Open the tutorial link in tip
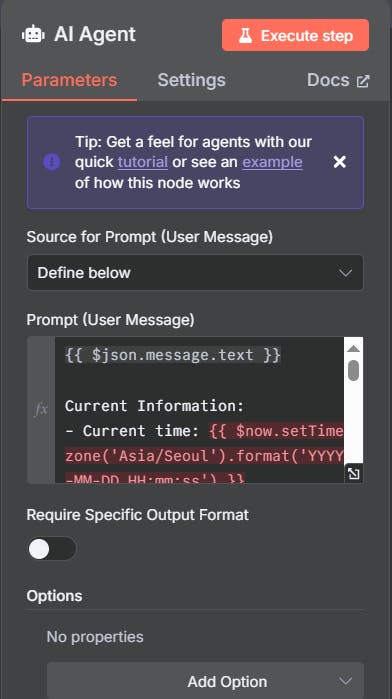392x699 pixels. [143, 162]
